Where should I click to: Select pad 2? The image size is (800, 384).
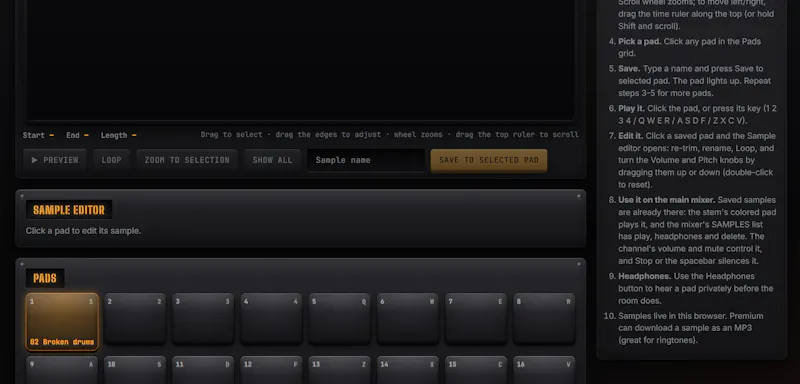(135, 319)
